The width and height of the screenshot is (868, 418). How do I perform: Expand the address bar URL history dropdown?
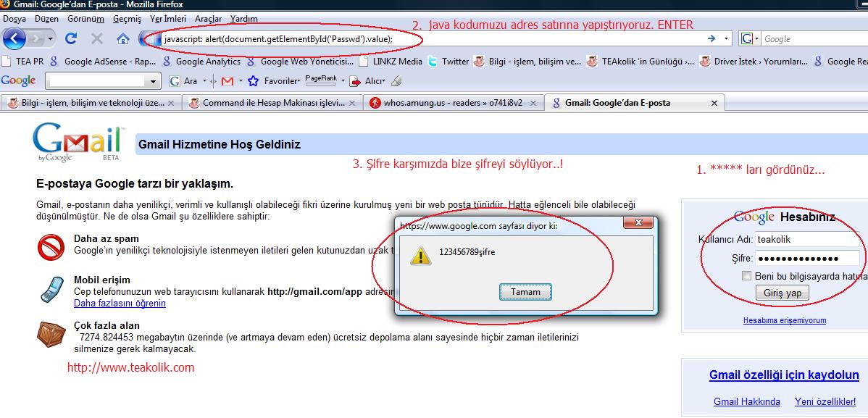click(x=726, y=38)
